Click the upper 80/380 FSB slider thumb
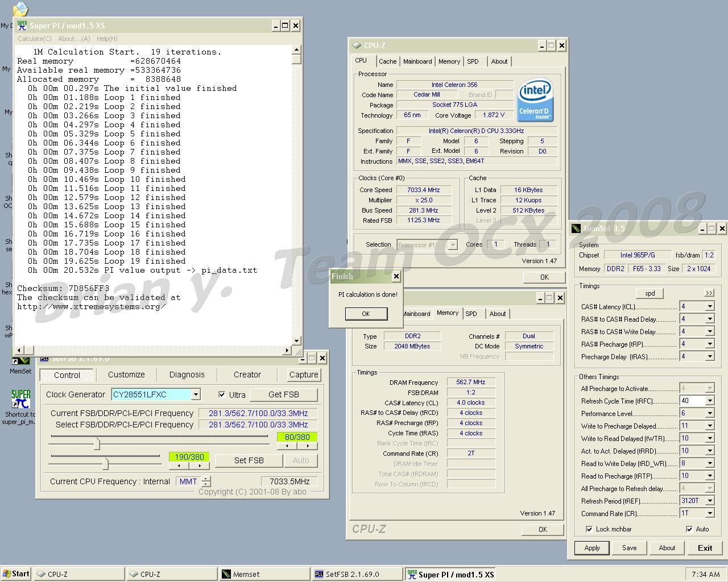Viewport: 728px width, 582px height. point(97,443)
